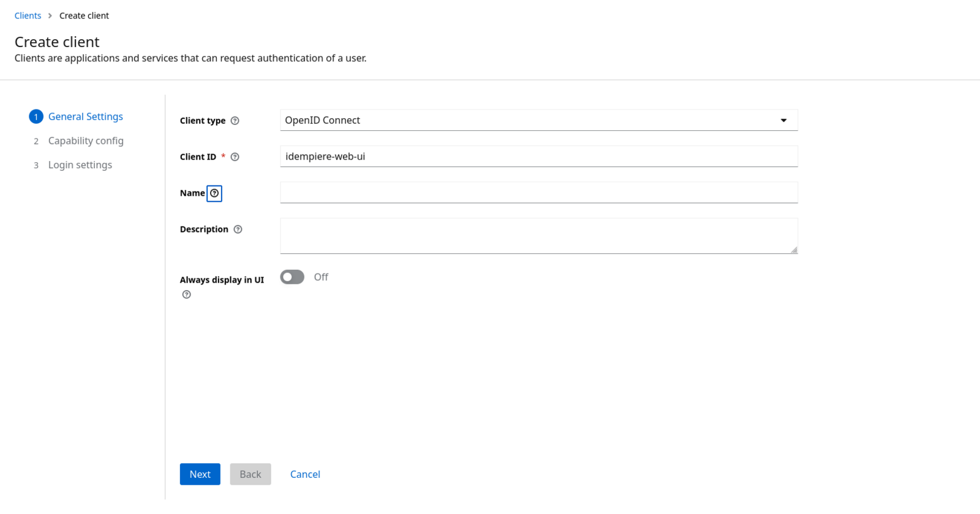
Task: Click the Back button
Action: 250,474
